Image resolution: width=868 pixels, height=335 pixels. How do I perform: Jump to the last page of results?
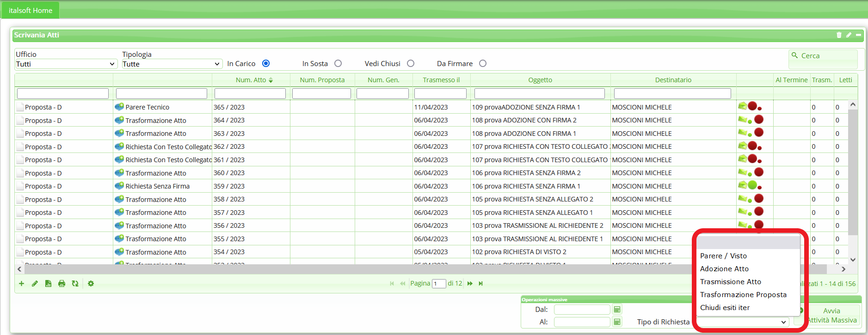pyautogui.click(x=480, y=284)
